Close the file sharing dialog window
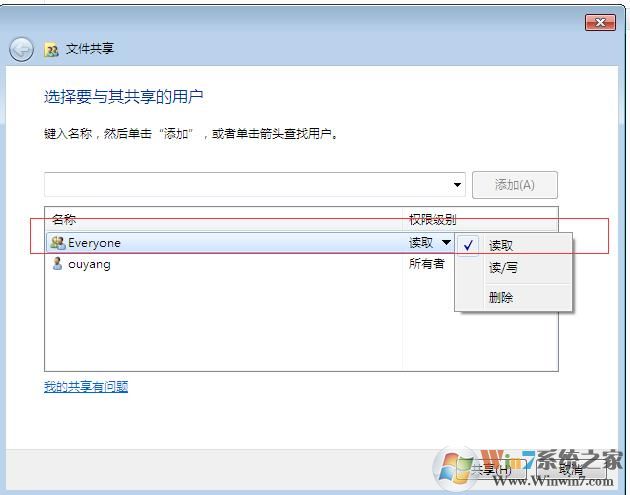This screenshot has width=630, height=495. pos(600,22)
